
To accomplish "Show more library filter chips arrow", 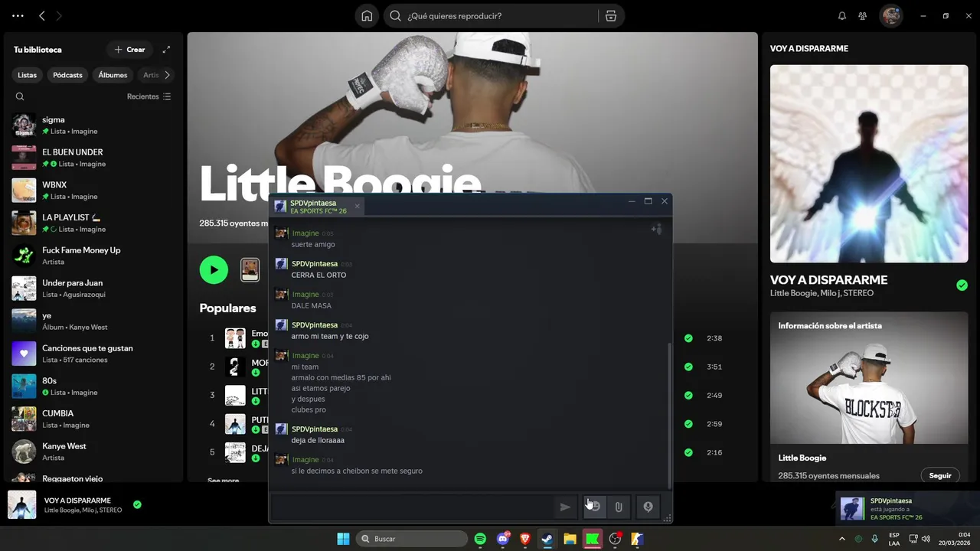I will [x=168, y=75].
